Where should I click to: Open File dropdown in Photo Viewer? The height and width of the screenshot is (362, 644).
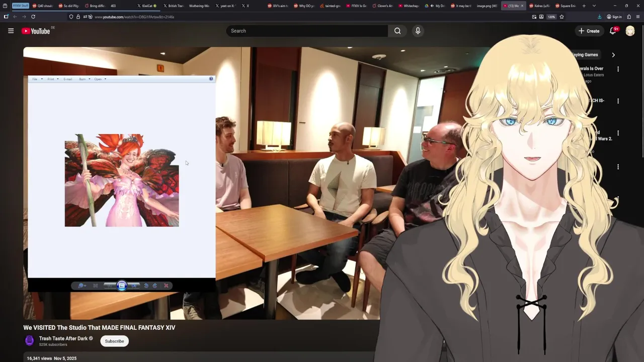[x=37, y=79]
